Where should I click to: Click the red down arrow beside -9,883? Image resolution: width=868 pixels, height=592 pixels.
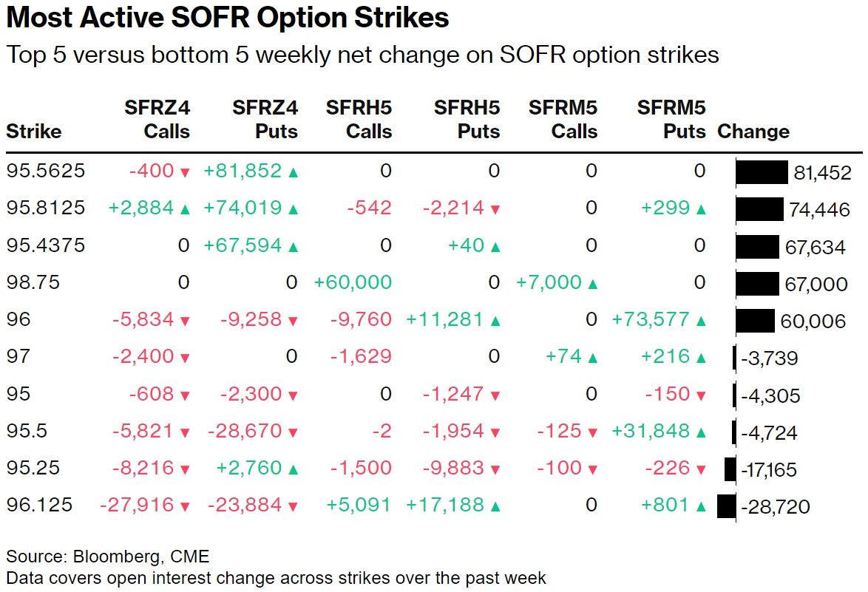click(495, 469)
